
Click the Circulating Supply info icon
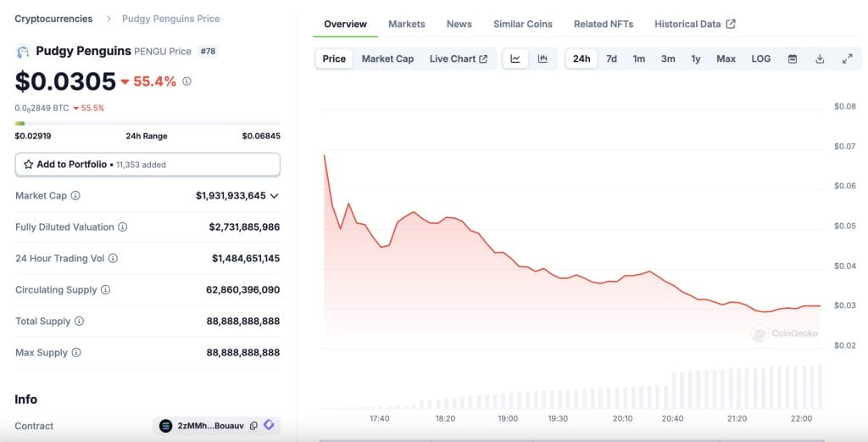pos(105,289)
